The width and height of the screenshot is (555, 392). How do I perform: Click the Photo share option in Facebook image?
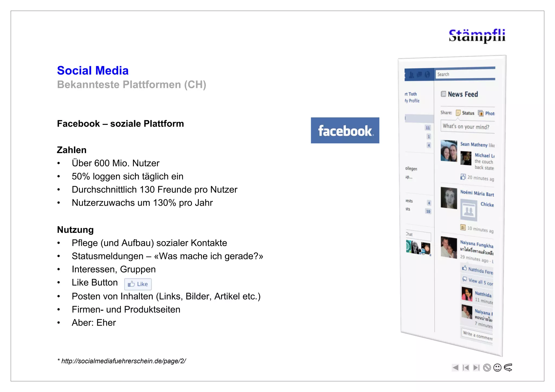487,113
